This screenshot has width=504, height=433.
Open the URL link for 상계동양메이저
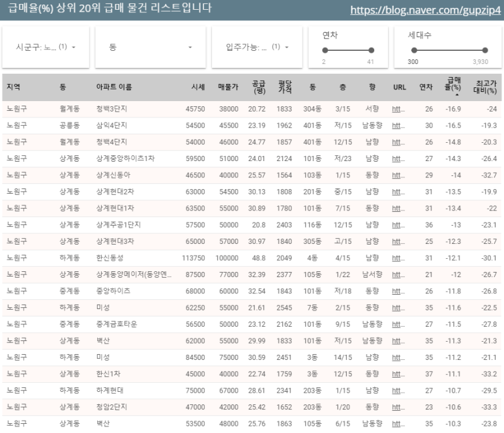click(398, 275)
